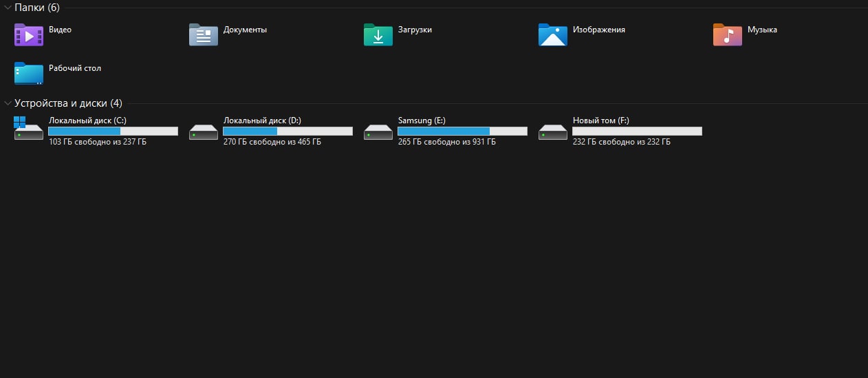Click the label Локальный диск (C:)

tap(87, 120)
